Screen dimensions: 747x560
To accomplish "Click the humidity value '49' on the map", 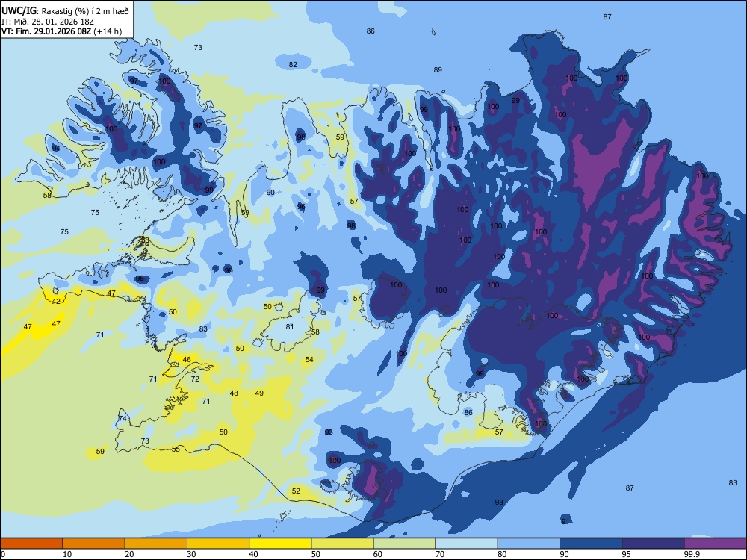I will [259, 393].
